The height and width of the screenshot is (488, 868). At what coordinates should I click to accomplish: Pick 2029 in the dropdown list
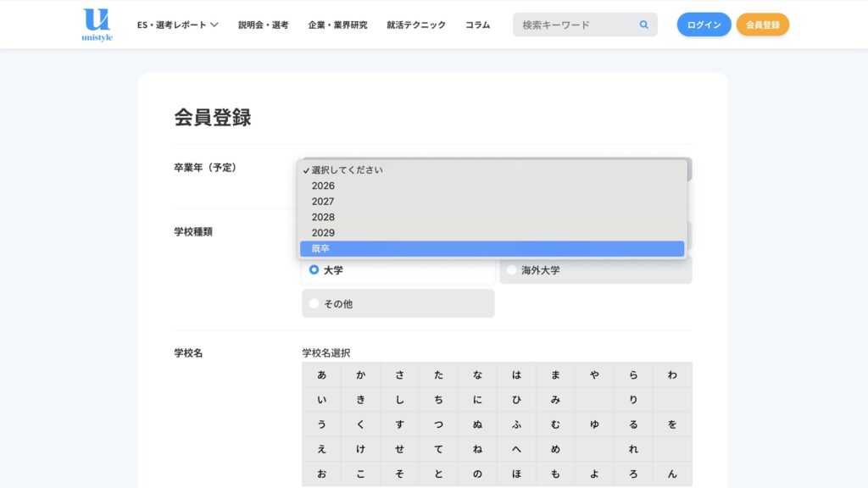click(x=323, y=233)
